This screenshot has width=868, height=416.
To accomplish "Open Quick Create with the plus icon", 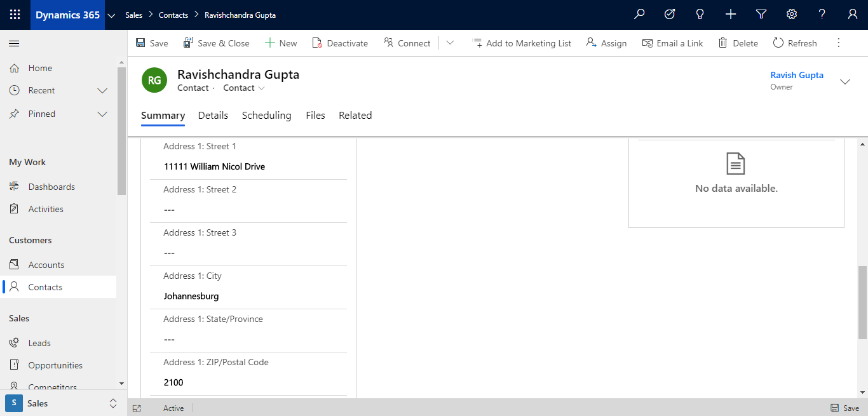I will point(731,14).
